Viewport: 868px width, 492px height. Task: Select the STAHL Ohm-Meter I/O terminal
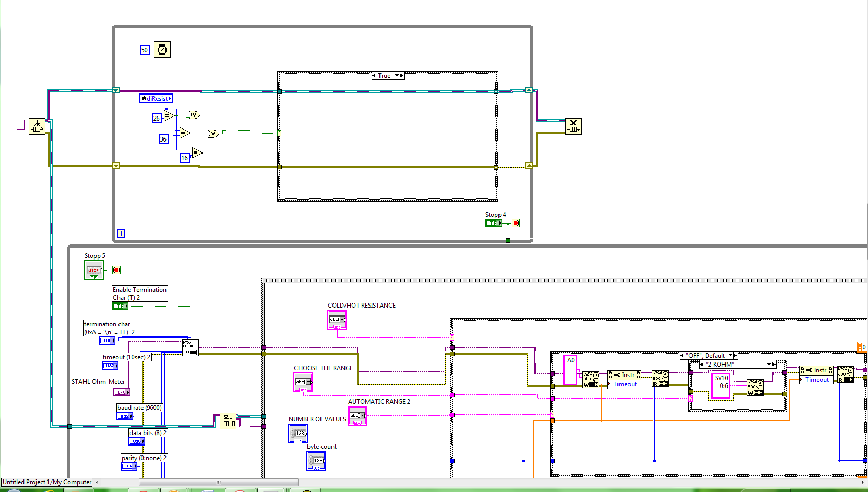coord(121,392)
